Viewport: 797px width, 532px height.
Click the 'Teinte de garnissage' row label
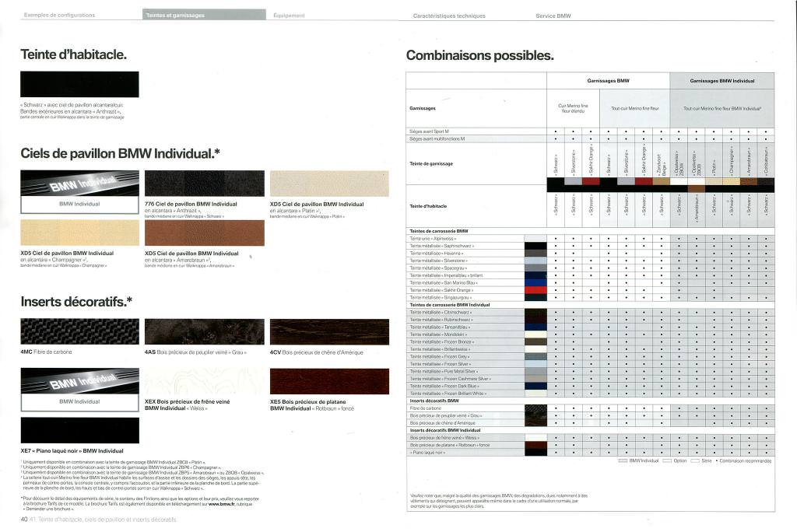[x=431, y=163]
